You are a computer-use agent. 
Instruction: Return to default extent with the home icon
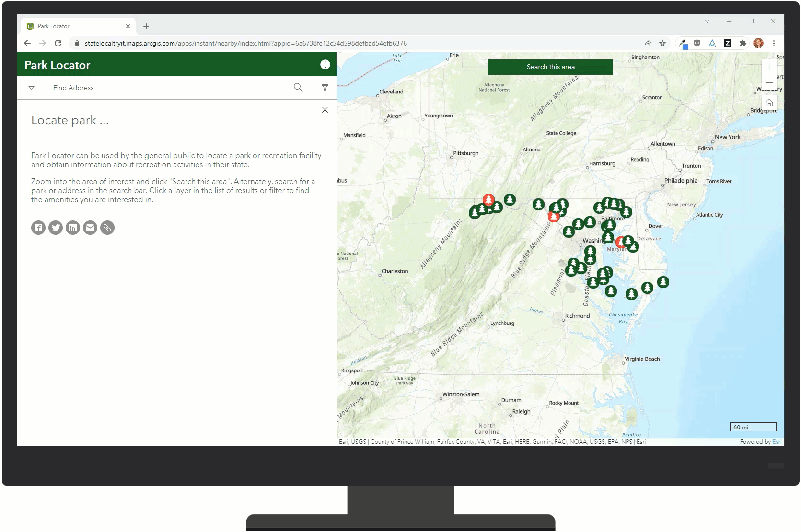tap(769, 102)
